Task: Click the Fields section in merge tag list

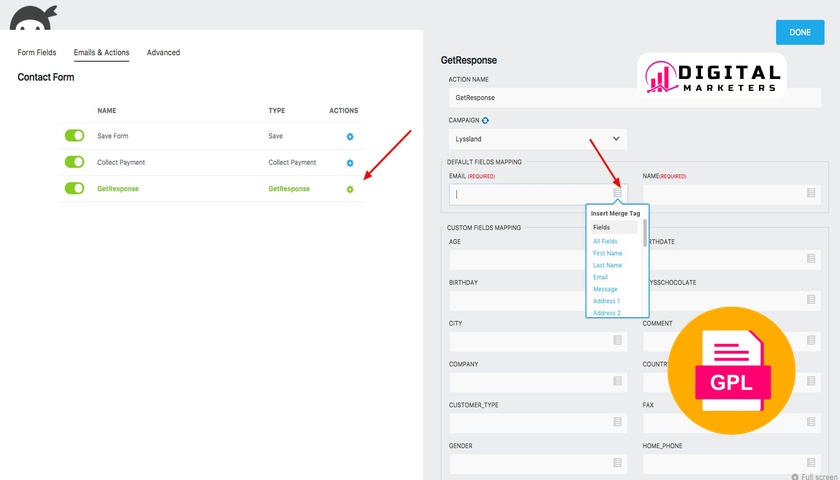Action: (x=614, y=227)
